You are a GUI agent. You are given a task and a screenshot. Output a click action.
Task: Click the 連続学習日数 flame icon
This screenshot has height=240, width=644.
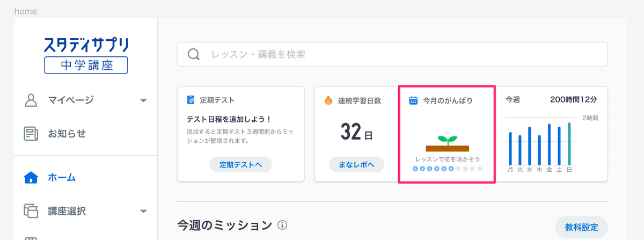pyautogui.click(x=328, y=100)
